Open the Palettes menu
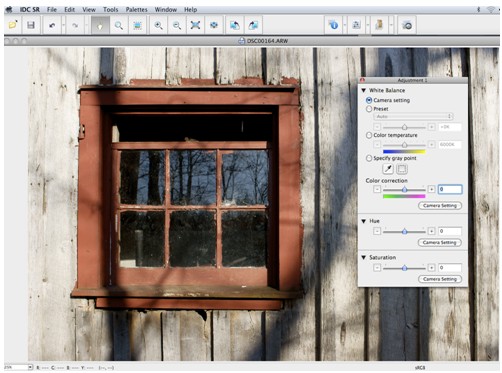The image size is (502, 373). pyautogui.click(x=136, y=10)
